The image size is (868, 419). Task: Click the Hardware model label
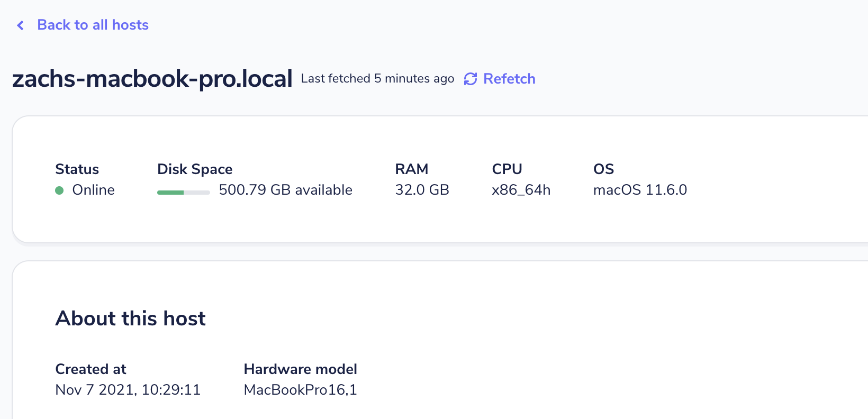300,369
